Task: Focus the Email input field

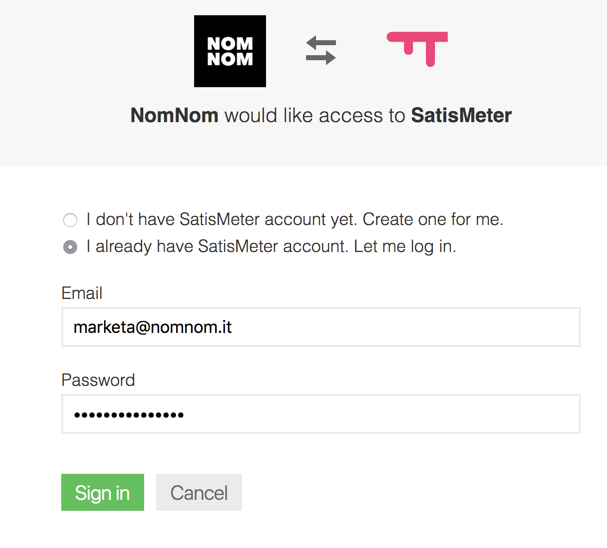Action: pyautogui.click(x=321, y=327)
